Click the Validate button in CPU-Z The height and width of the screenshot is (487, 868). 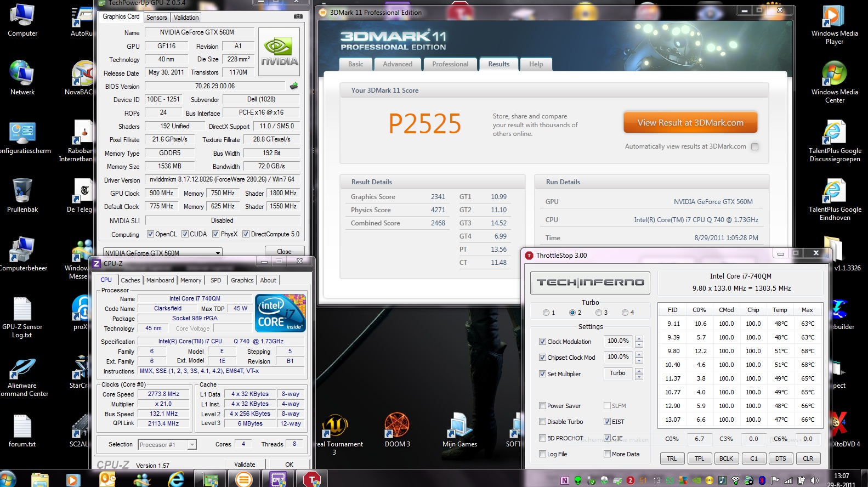(245, 464)
